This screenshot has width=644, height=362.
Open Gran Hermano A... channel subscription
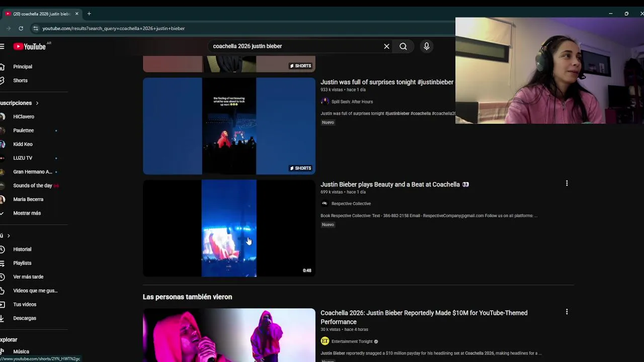(33, 172)
